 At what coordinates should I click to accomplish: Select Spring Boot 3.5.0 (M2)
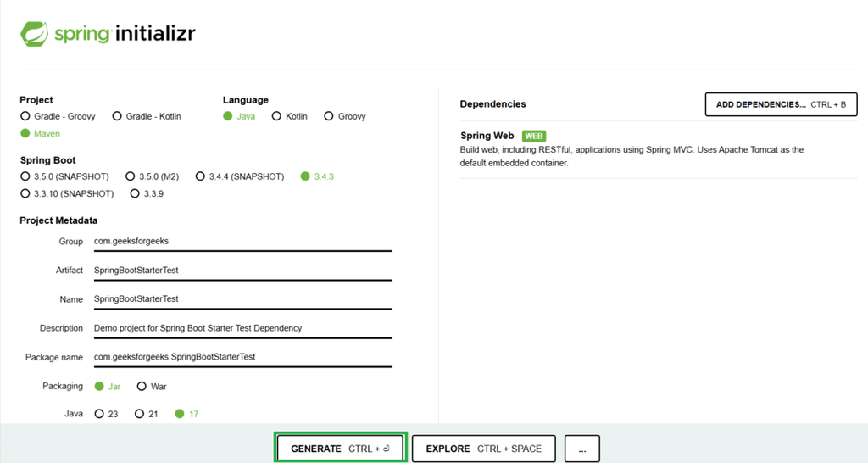(153, 176)
